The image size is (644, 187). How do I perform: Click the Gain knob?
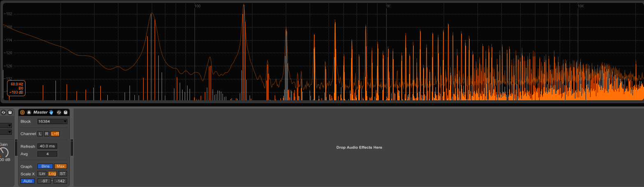[4, 152]
